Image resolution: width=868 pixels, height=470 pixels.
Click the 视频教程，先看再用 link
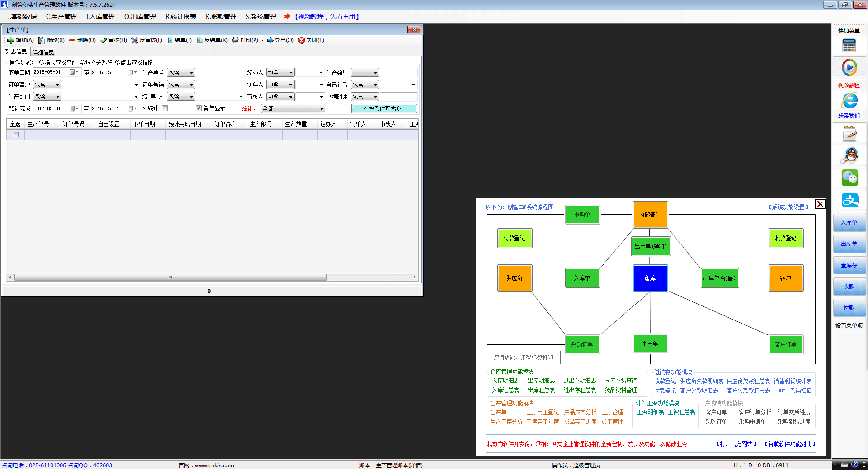click(x=327, y=17)
